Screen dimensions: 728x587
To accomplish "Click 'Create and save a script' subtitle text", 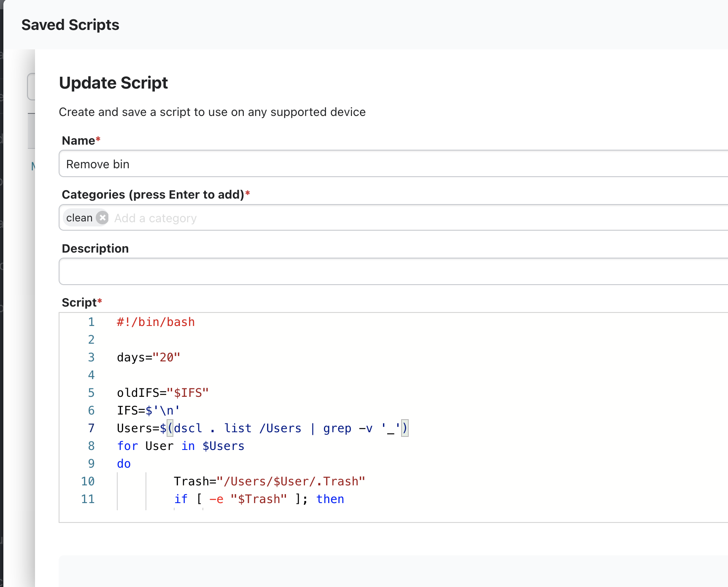I will [x=212, y=112].
